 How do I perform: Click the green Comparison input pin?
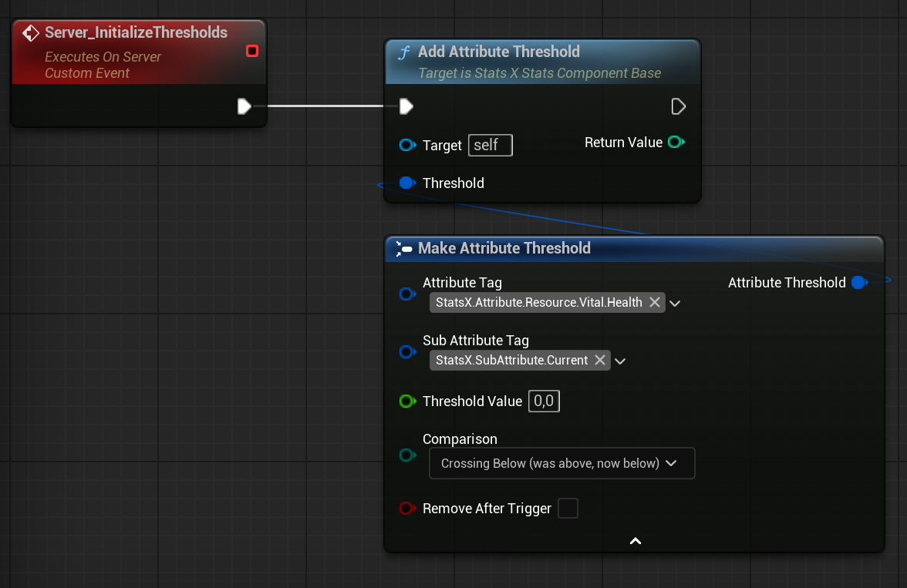click(407, 455)
